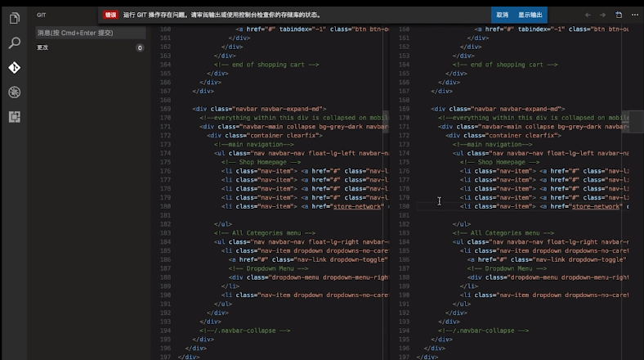This screenshot has width=644, height=360.
Task: Click 'navbar navbar-expand-md' div in left pane
Action: coord(259,109)
